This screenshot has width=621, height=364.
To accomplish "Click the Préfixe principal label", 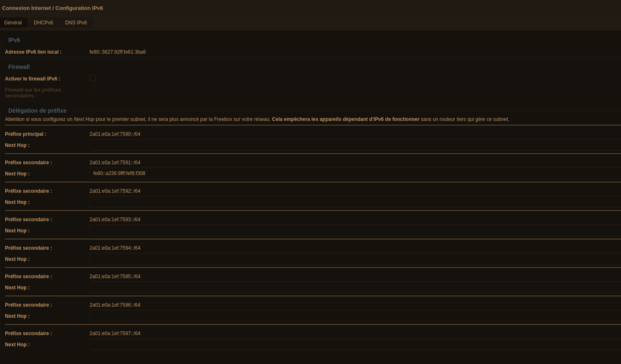I will click(26, 134).
